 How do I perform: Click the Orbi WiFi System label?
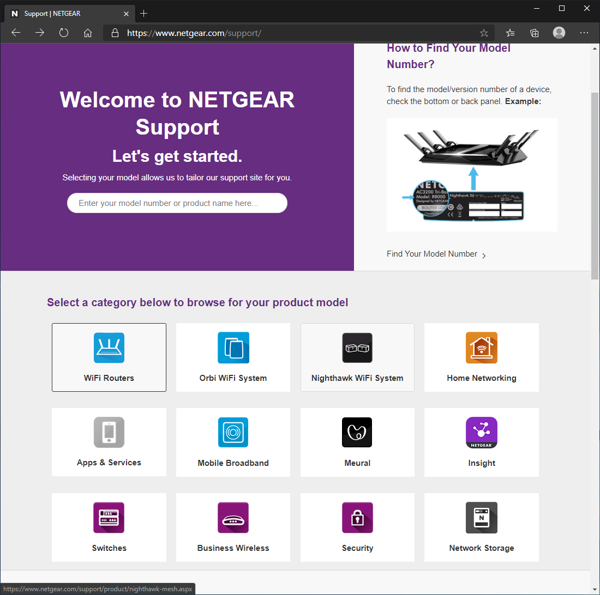click(233, 378)
